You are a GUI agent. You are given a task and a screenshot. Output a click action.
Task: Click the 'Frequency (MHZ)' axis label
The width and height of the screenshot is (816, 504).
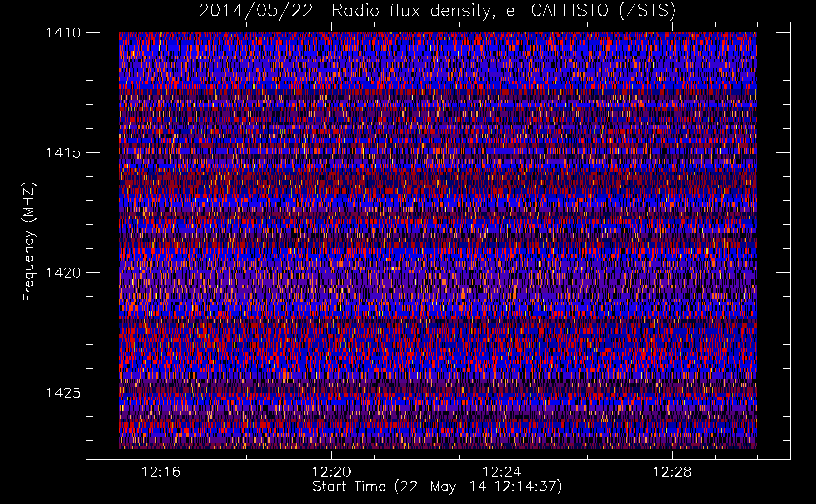pos(29,241)
